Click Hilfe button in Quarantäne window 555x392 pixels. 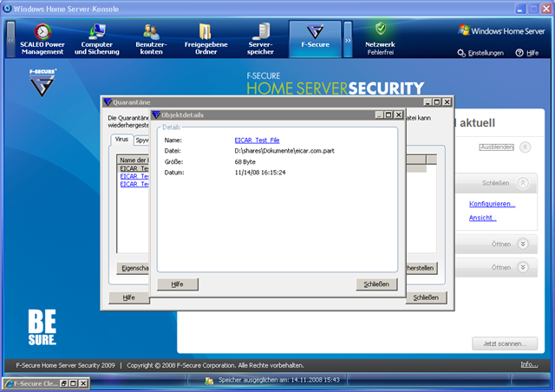pyautogui.click(x=129, y=297)
